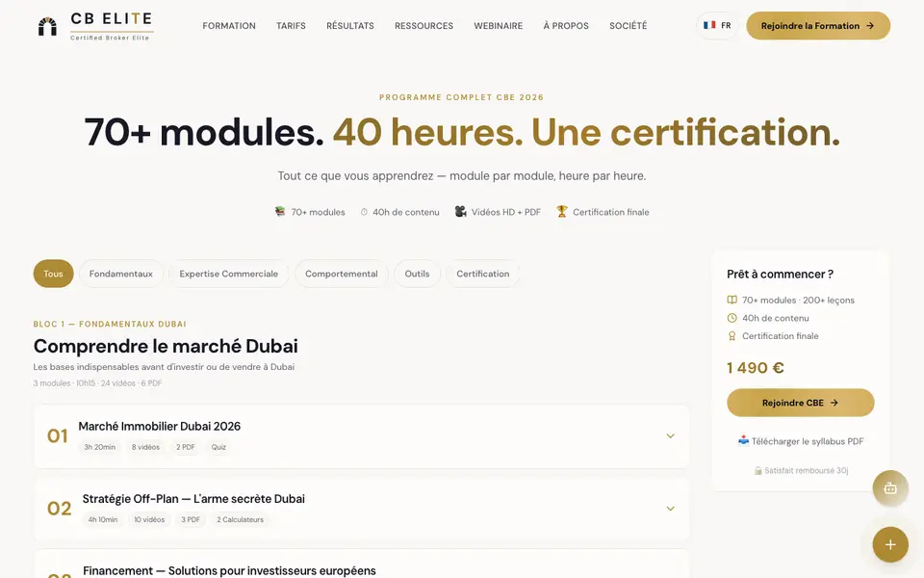Open the Formation menu
This screenshot has width=924, height=578.
coord(229,26)
